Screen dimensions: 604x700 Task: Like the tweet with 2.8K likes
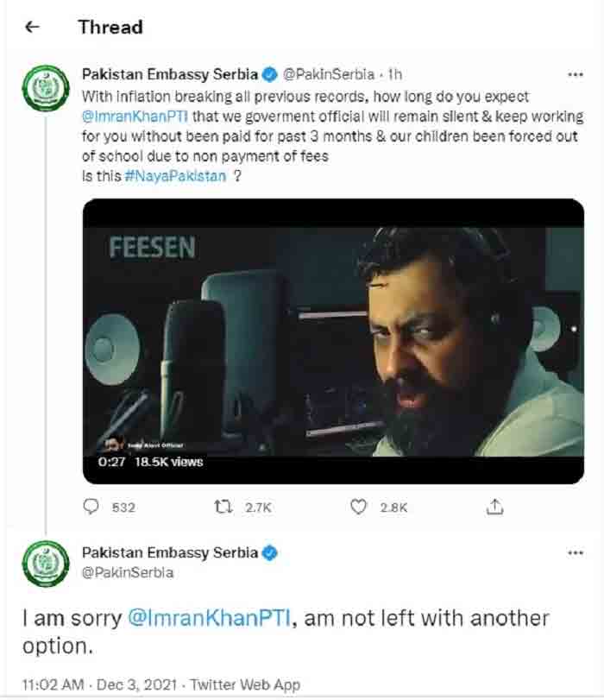click(x=359, y=508)
